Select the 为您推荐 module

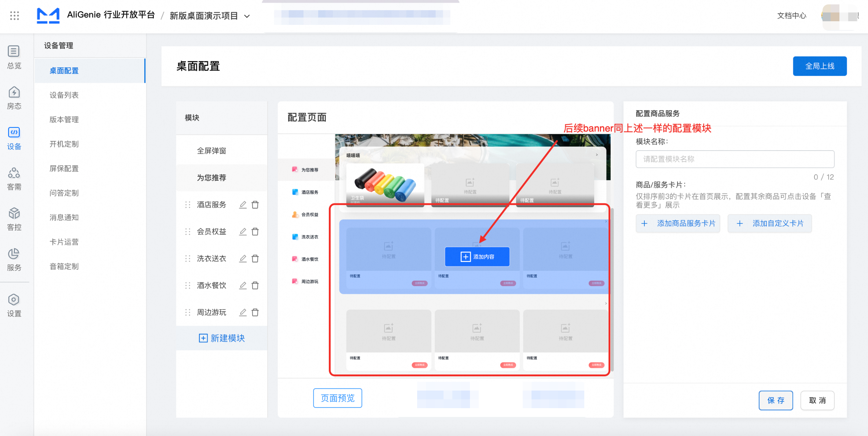[222, 178]
